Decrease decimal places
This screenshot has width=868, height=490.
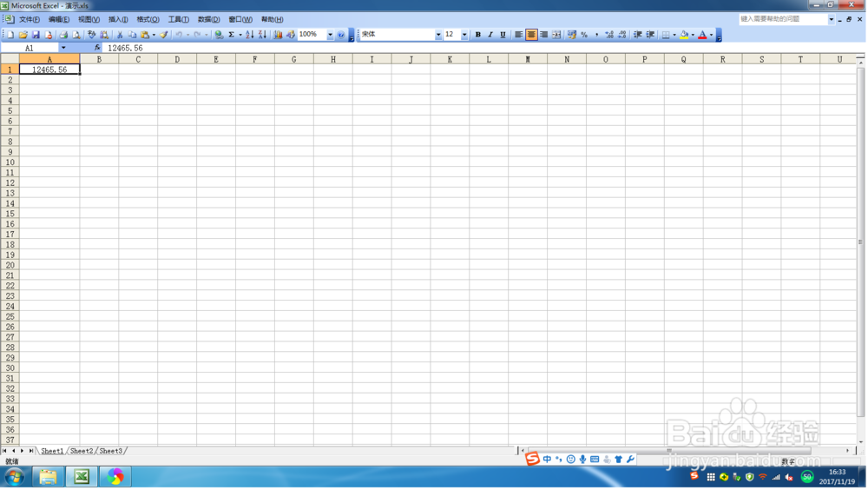click(x=622, y=35)
